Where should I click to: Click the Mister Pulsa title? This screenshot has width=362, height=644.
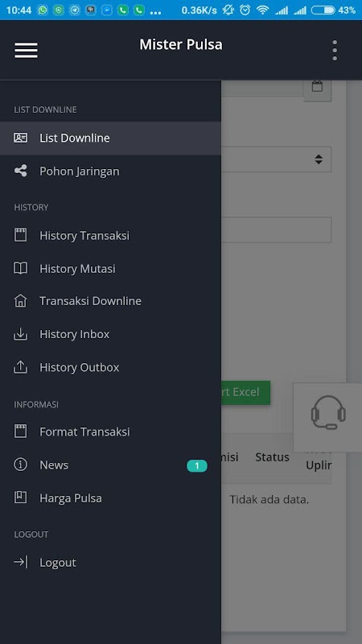click(181, 44)
